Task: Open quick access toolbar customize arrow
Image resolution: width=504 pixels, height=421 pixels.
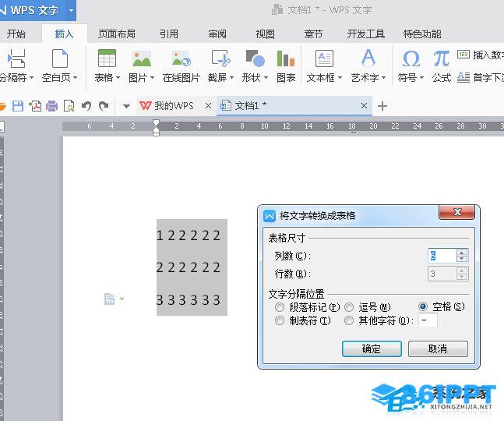Action: click(126, 106)
